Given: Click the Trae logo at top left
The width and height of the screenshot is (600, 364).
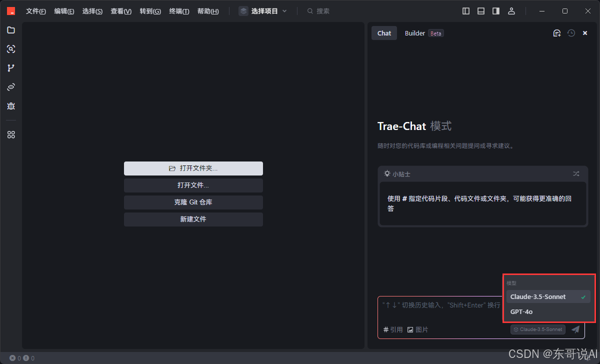Looking at the screenshot, I should coord(11,11).
